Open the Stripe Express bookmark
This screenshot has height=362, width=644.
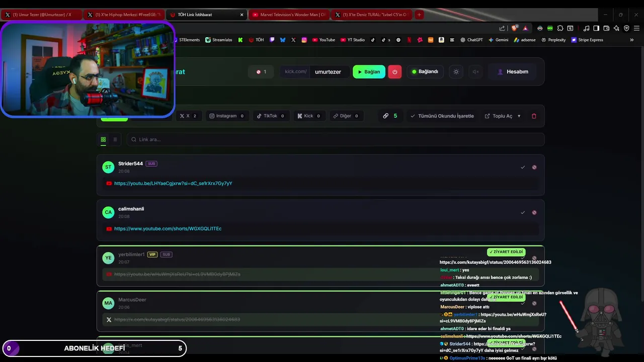587,40
